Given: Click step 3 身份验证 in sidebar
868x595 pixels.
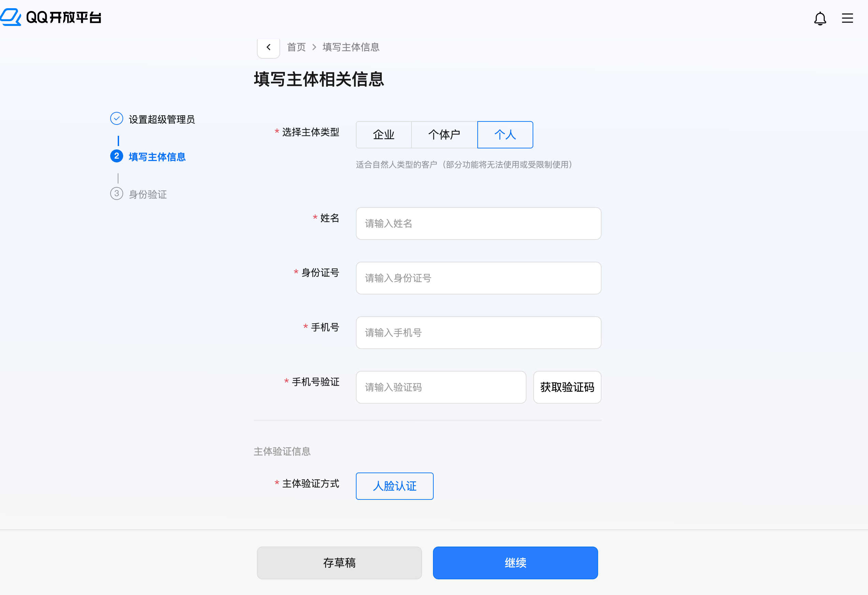Looking at the screenshot, I should pyautogui.click(x=147, y=194).
